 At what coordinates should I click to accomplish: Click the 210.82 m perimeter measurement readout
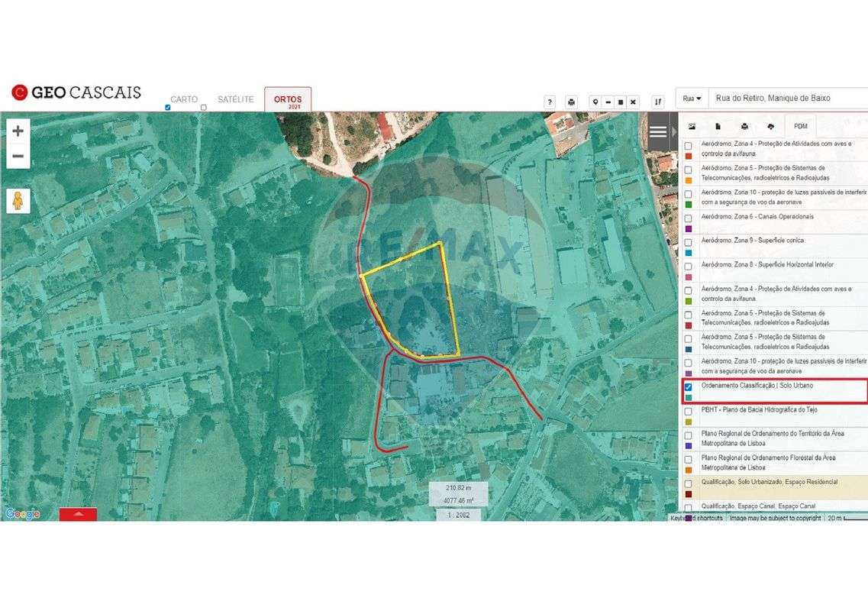(x=458, y=488)
